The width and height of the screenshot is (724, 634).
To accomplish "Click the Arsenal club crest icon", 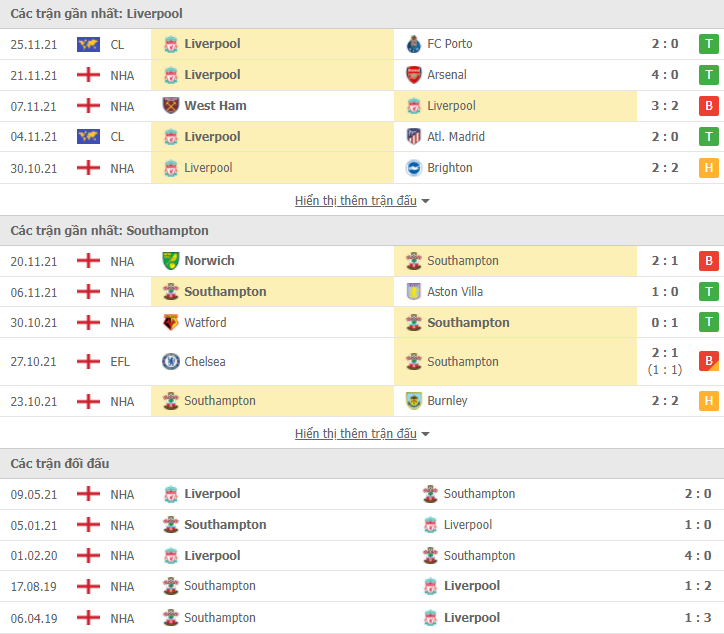I will tap(413, 75).
